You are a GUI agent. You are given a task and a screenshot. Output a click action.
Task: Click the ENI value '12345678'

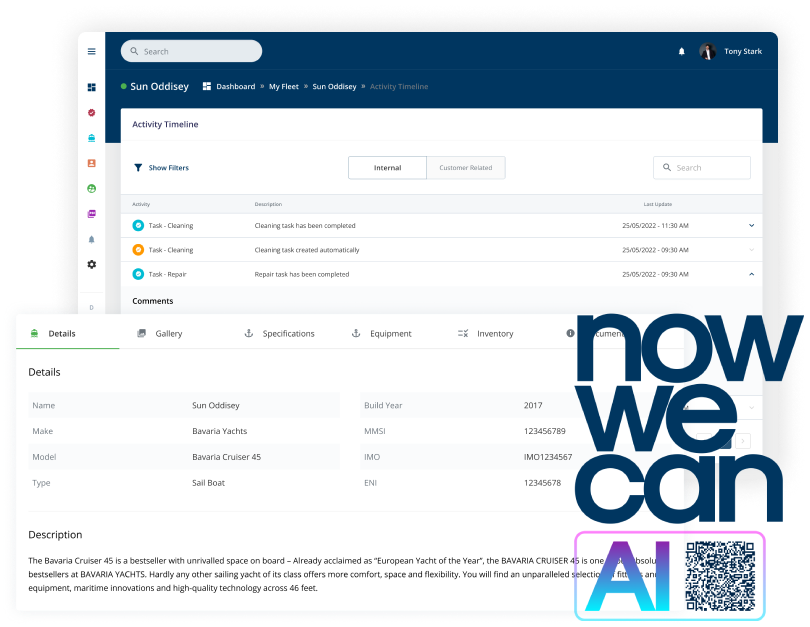click(542, 483)
